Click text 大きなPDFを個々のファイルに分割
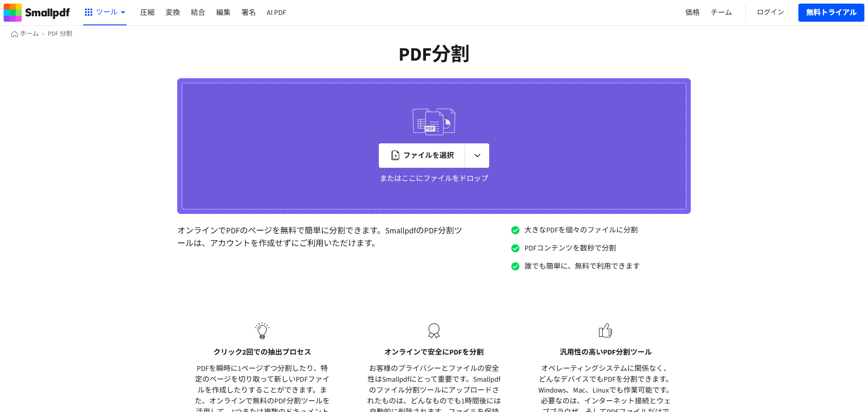The height and width of the screenshot is (412, 868). [581, 230]
